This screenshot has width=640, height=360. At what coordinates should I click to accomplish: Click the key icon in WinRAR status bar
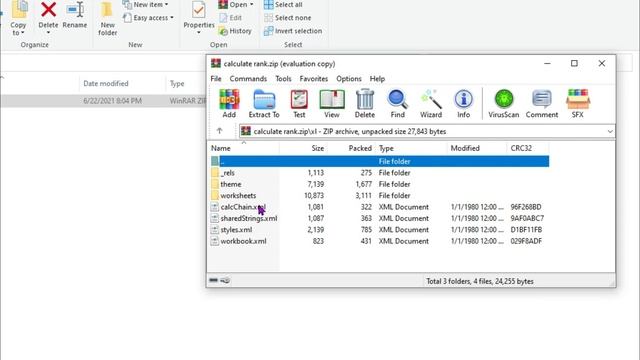(225, 280)
